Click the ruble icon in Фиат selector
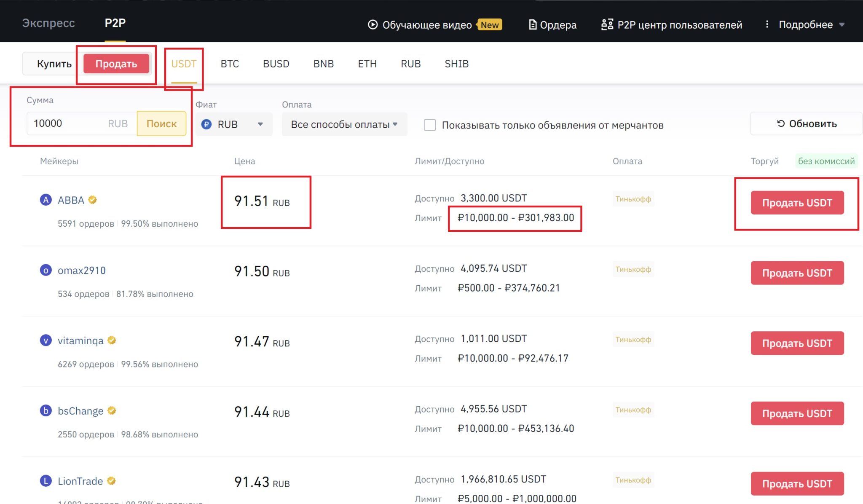 206,124
